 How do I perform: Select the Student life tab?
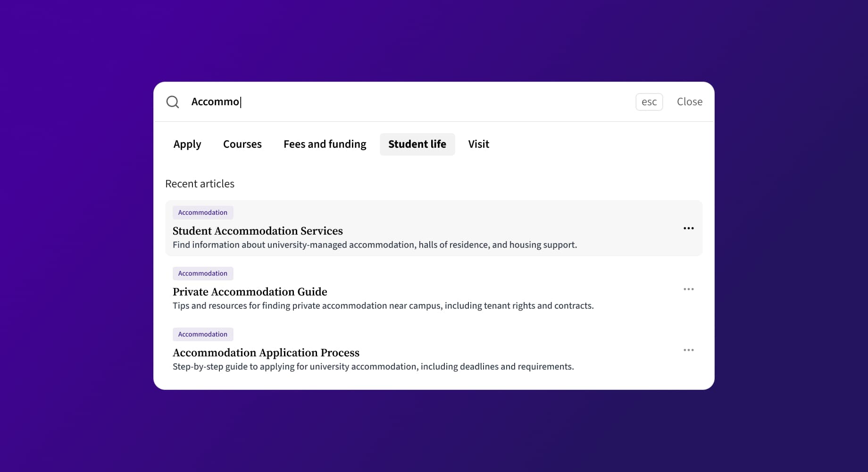click(x=417, y=144)
